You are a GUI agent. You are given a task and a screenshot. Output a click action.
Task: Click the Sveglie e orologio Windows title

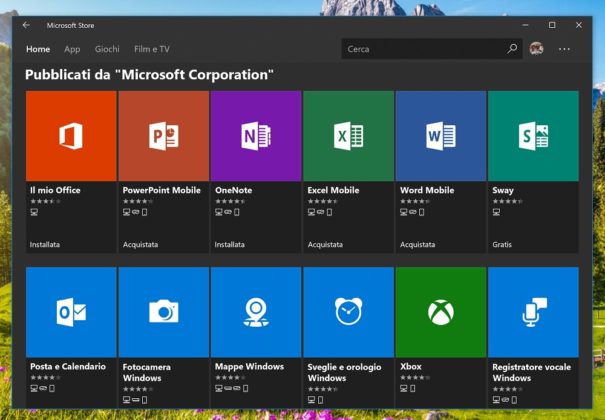click(344, 372)
